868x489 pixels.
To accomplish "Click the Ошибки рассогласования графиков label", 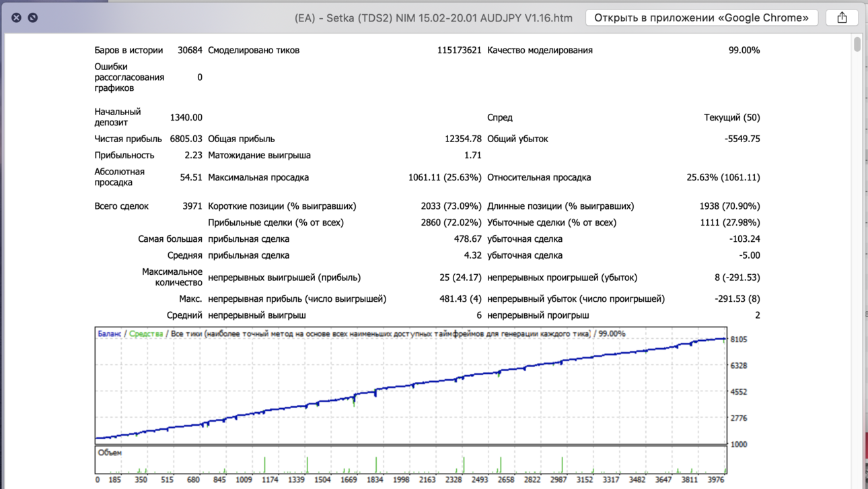I will click(129, 77).
